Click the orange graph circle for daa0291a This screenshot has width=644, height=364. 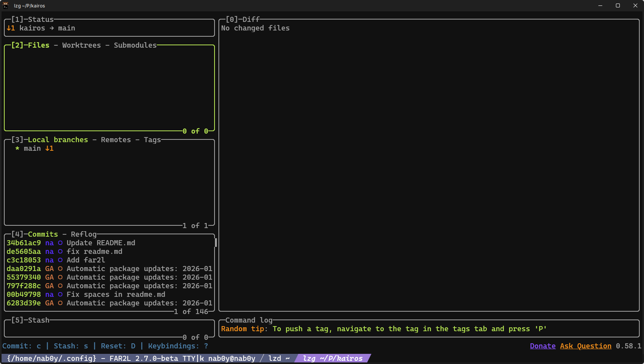coord(60,269)
